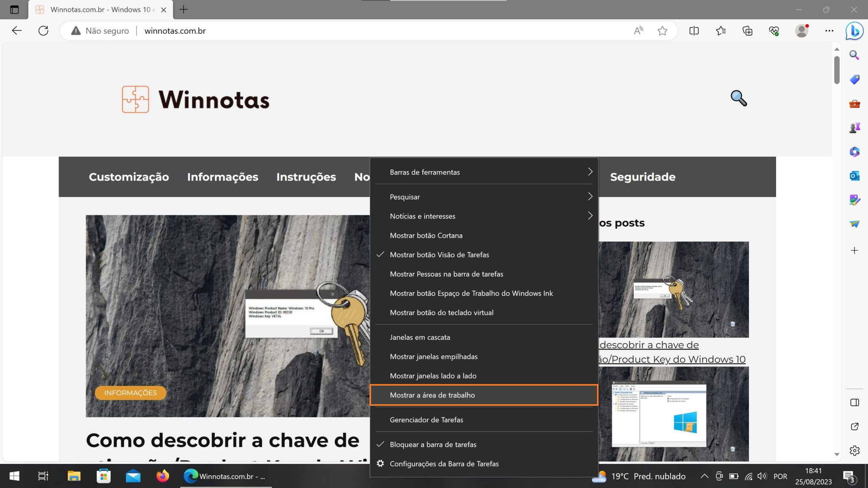Open the Shopping sidebar panel
Viewport: 868px width, 488px height.
coord(855,79)
